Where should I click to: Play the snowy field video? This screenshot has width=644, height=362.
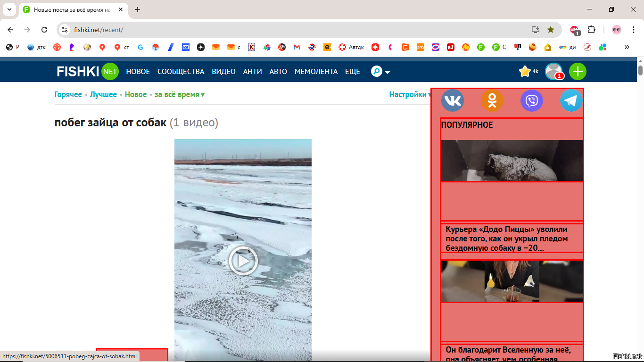(243, 261)
